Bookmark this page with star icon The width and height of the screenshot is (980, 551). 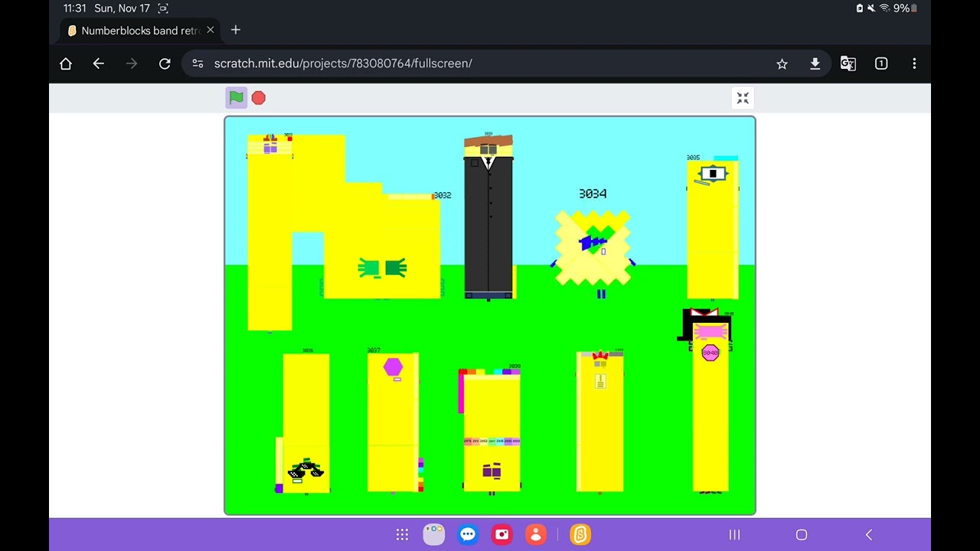point(782,64)
